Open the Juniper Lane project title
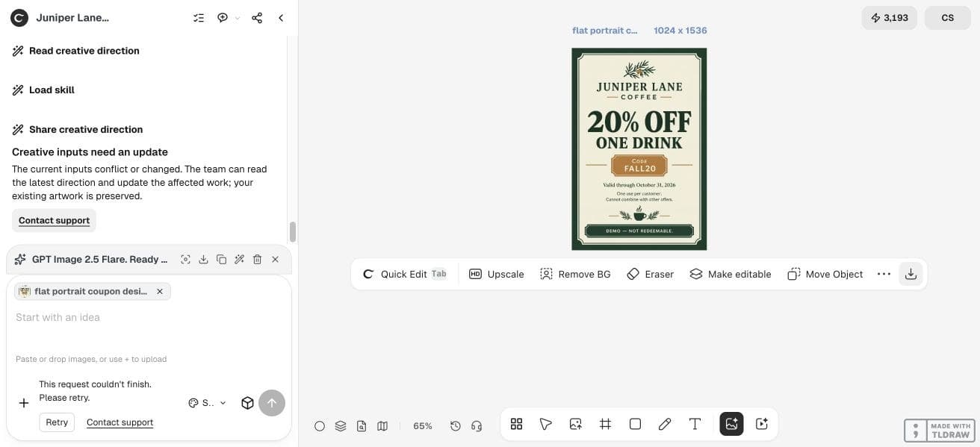 coord(72,18)
